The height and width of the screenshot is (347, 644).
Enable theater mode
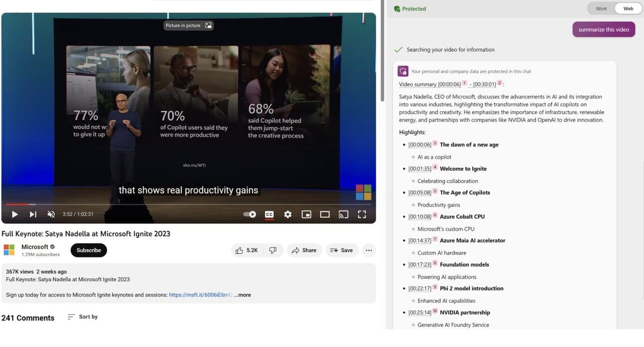pos(325,214)
